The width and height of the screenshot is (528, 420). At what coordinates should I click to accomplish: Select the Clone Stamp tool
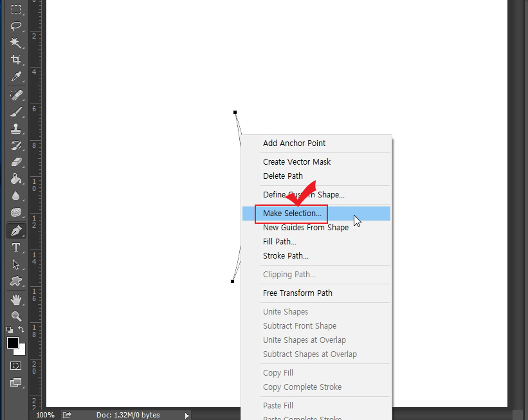pos(16,129)
